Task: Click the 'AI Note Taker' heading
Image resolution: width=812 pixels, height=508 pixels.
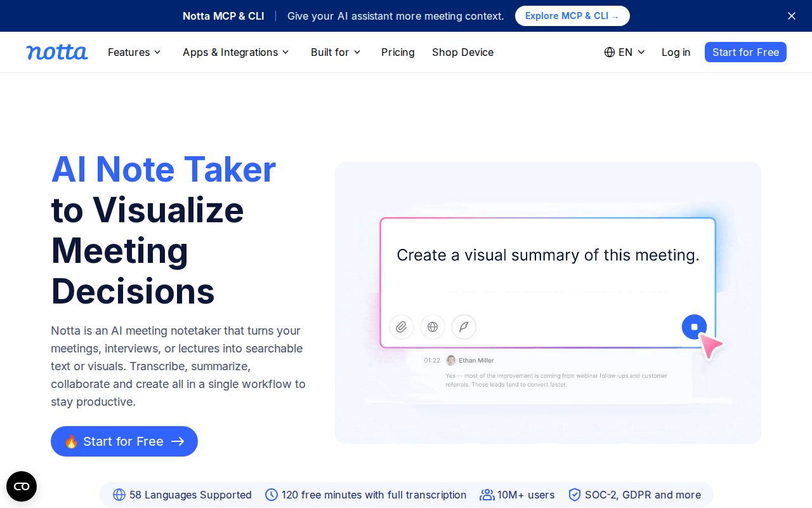Action: 164,170
